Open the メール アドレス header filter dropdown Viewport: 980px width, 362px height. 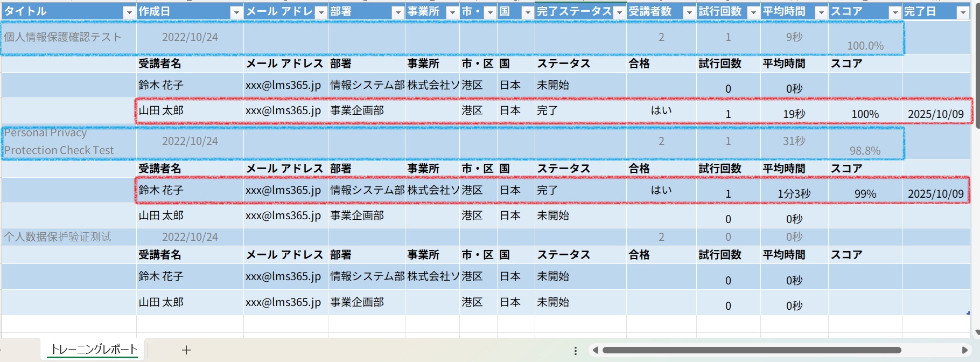(321, 13)
